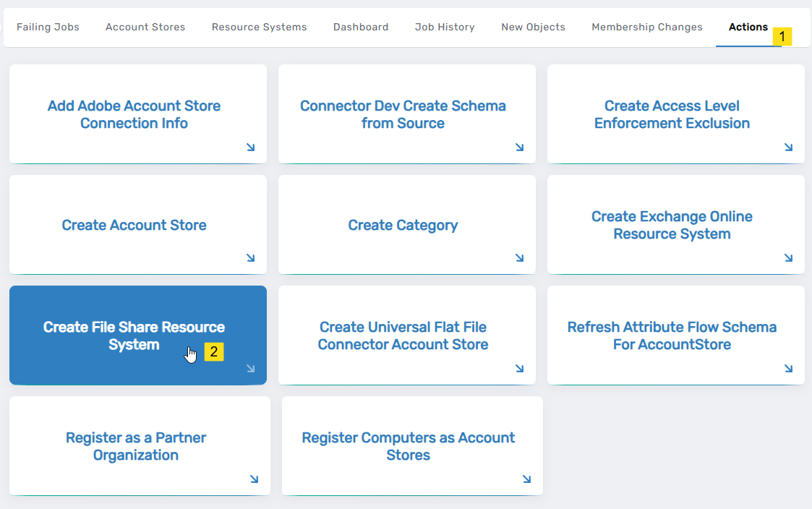The image size is (812, 509).
Task: Open Create Universal Flat File Connector link
Action: coord(403,335)
